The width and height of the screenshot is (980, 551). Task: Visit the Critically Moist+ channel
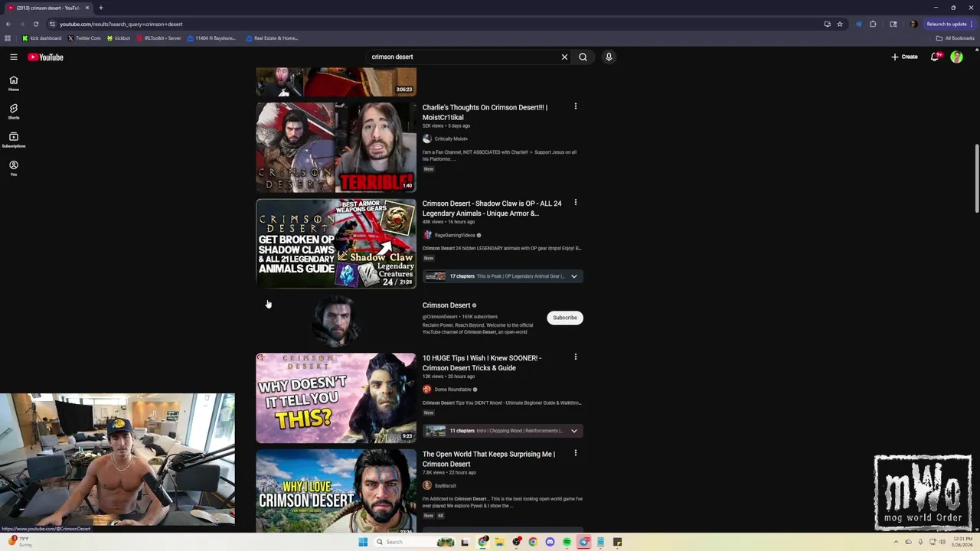click(x=451, y=139)
